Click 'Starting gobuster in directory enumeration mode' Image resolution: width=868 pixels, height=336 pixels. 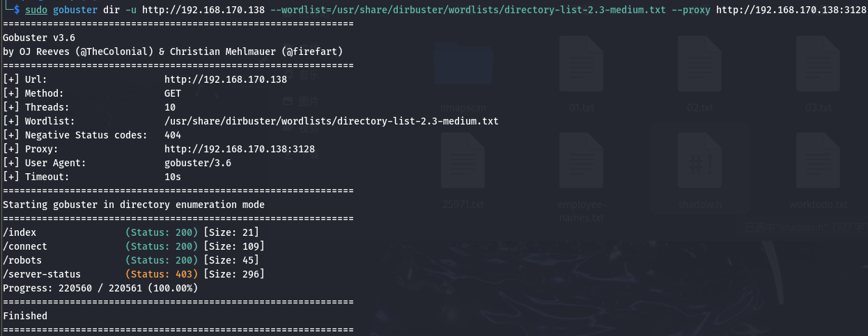click(x=134, y=205)
